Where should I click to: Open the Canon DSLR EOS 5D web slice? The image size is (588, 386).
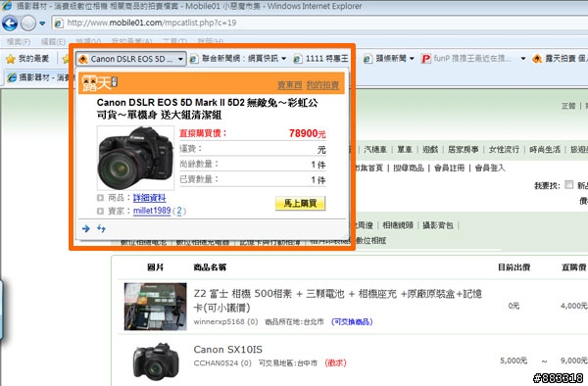coord(131,59)
